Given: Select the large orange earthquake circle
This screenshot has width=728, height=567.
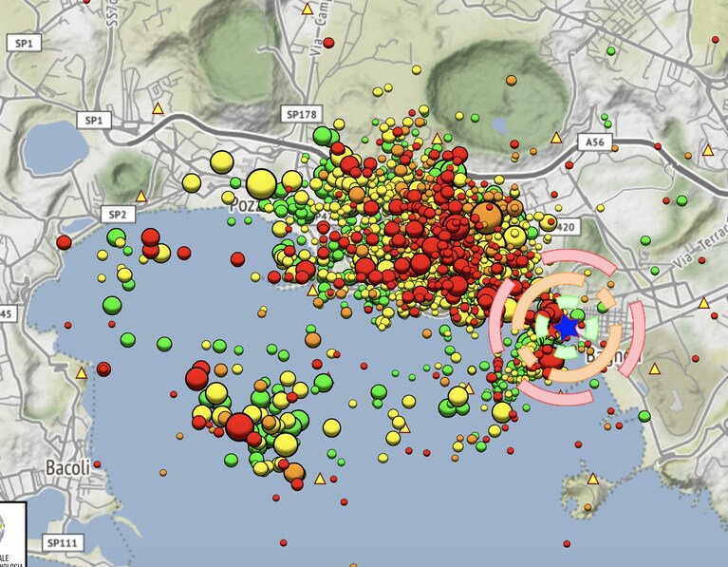Looking at the screenshot, I should tap(487, 217).
